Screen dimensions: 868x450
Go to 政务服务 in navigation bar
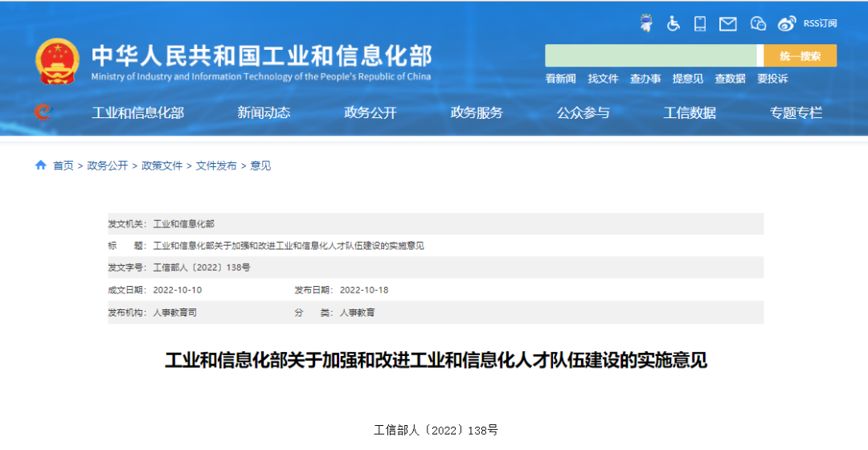477,113
